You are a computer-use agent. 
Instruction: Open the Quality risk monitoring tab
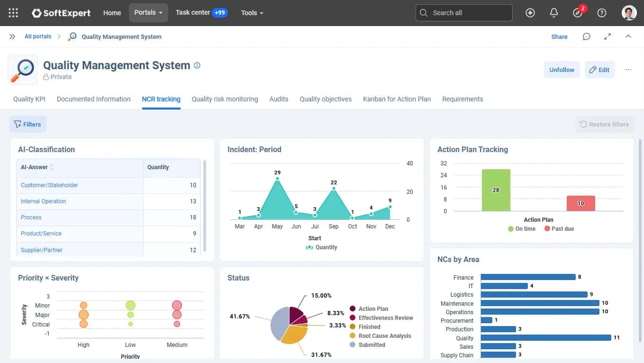coord(225,99)
